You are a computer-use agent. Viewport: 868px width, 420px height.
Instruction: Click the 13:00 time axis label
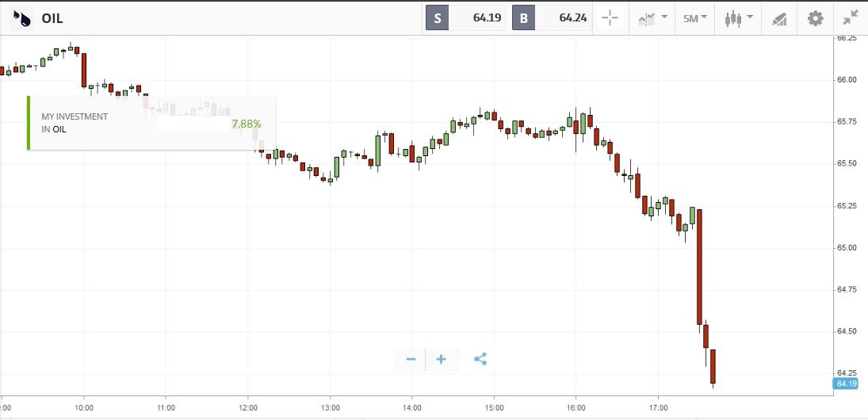(330, 408)
